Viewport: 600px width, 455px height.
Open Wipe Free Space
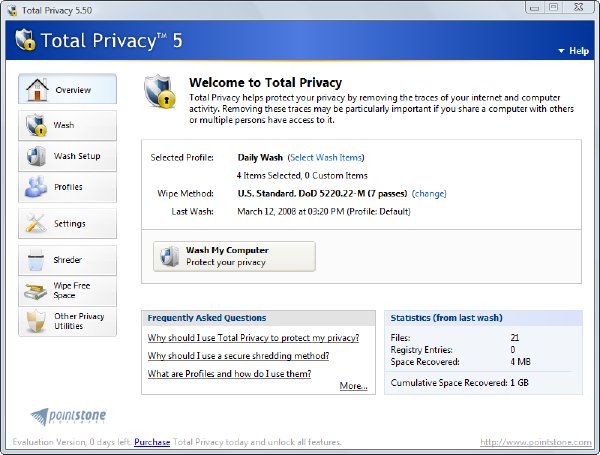(67, 291)
